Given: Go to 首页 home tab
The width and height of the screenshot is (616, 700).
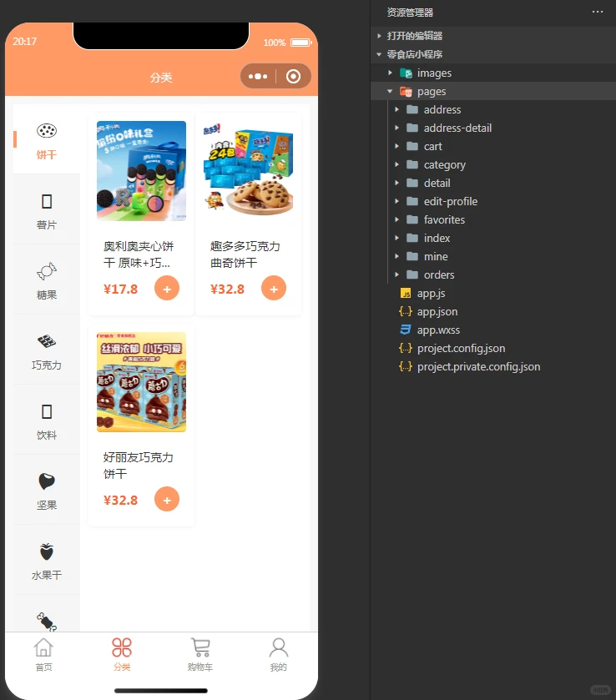Looking at the screenshot, I should (x=43, y=654).
